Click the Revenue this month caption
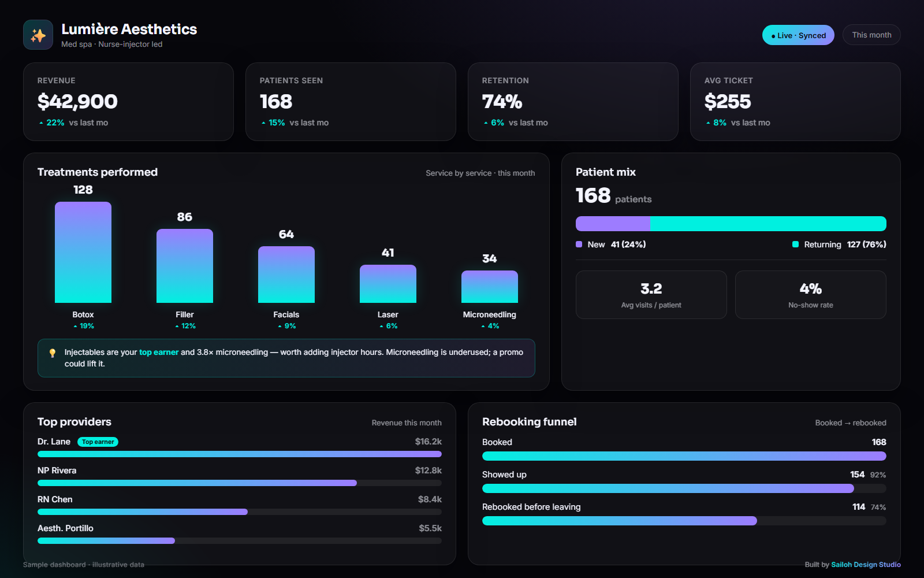 click(407, 423)
